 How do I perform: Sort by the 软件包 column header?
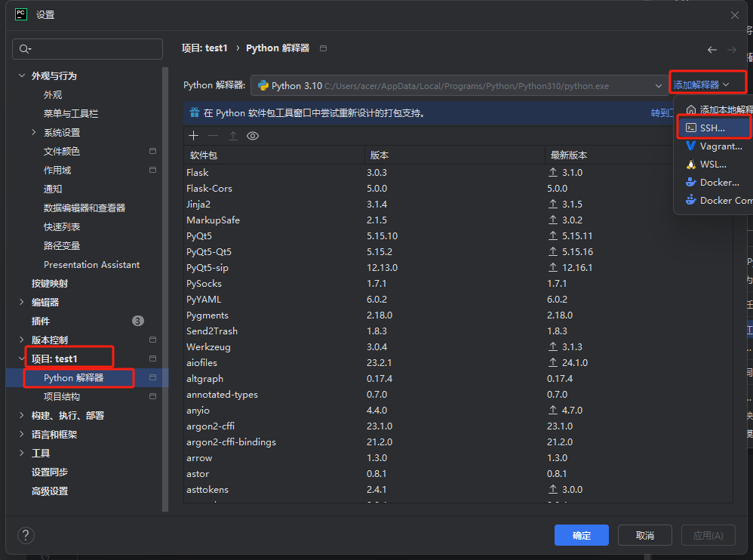click(x=274, y=155)
